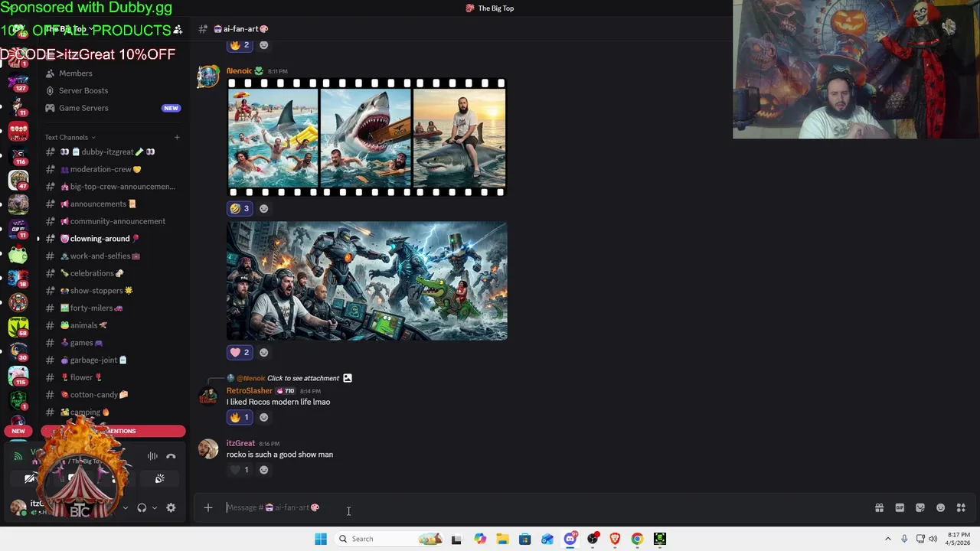Screen dimensions: 980x551
Task: Open Nenoic's username above film strip
Action: click(x=239, y=71)
